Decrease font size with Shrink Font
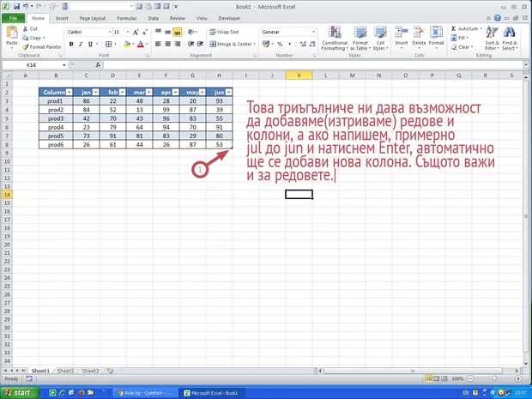This screenshot has width=532, height=399. click(144, 33)
